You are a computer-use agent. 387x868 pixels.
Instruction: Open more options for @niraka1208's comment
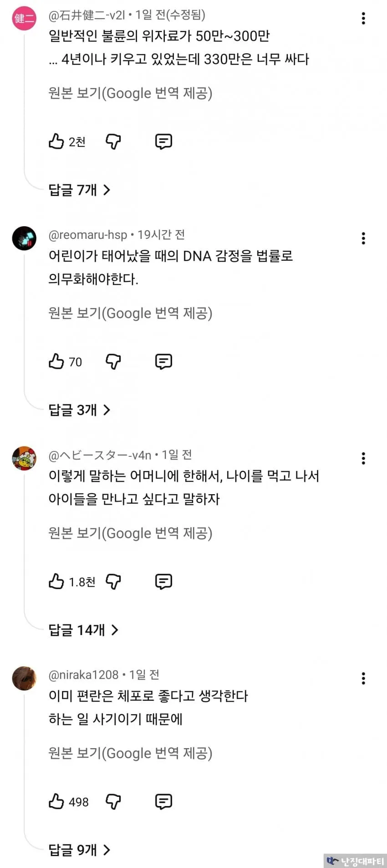point(363,678)
